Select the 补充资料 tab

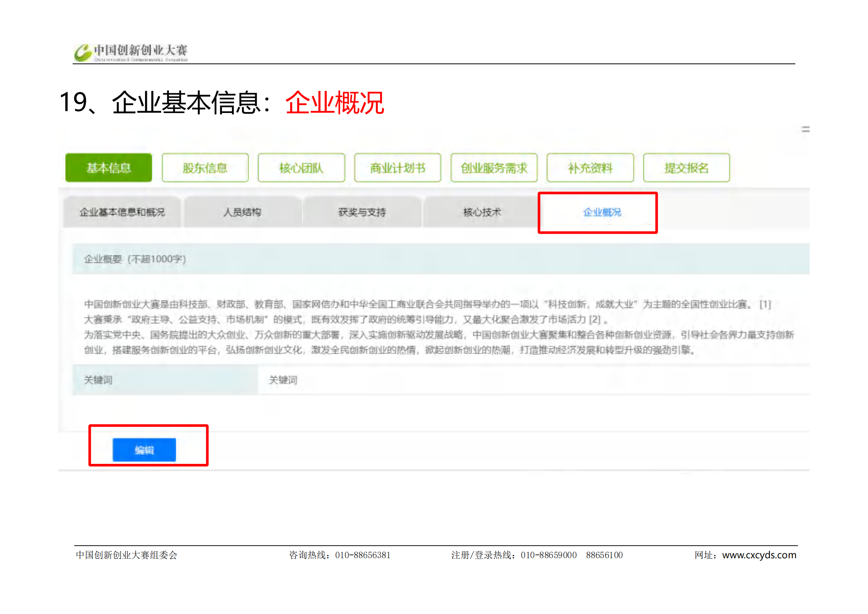click(590, 168)
